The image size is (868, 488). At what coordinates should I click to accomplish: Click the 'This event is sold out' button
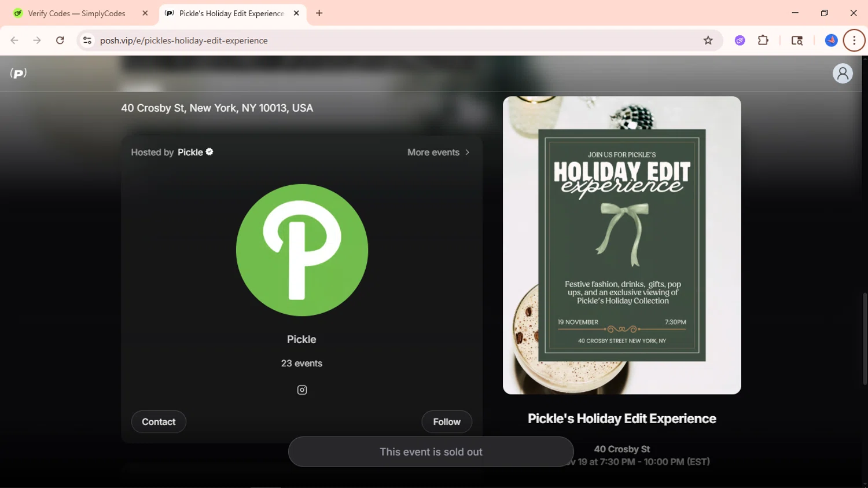click(431, 452)
